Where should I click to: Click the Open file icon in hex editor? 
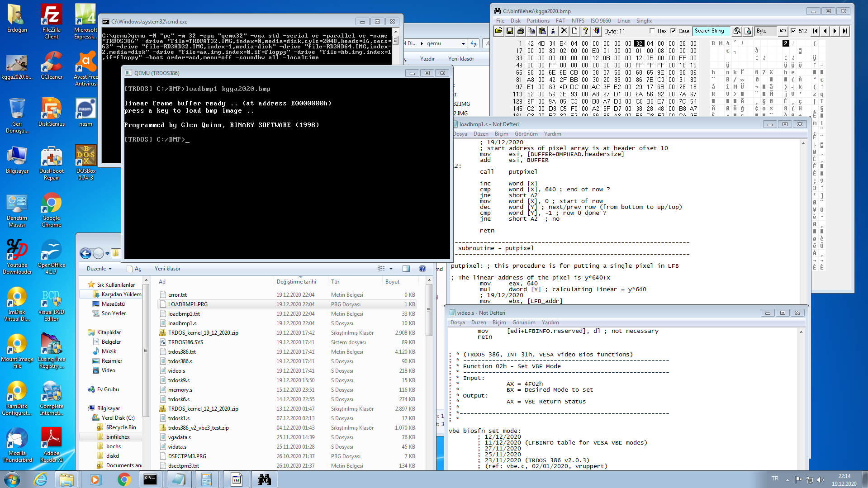point(498,31)
